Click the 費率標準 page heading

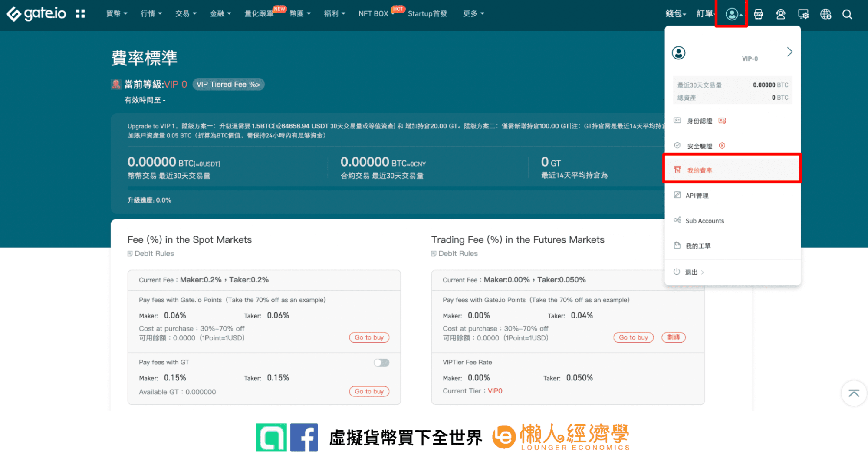[144, 58]
